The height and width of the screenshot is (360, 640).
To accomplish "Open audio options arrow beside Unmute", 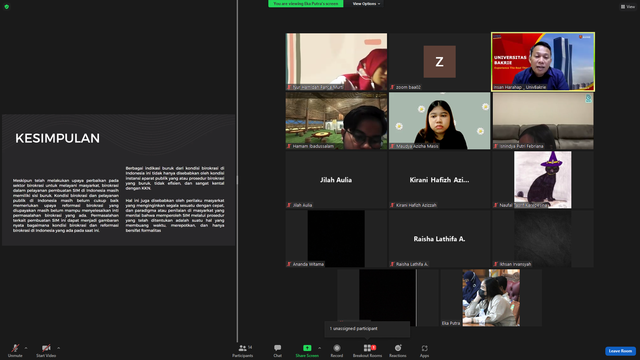I will pos(26,348).
